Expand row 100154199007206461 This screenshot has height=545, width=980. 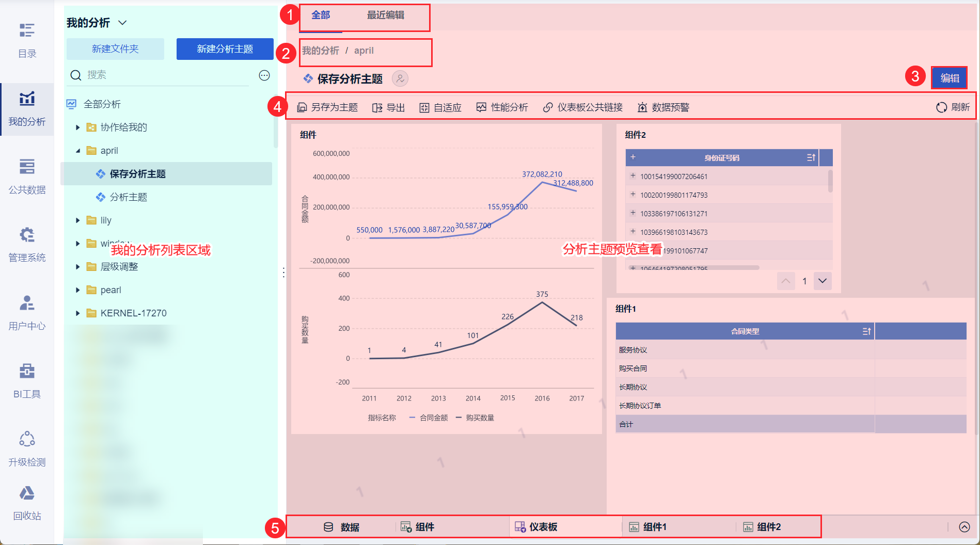633,176
